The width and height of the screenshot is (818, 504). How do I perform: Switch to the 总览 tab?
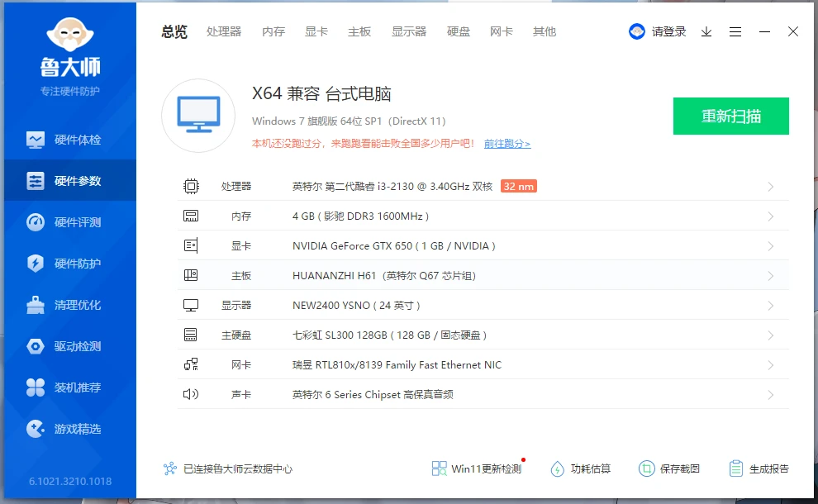pos(174,32)
